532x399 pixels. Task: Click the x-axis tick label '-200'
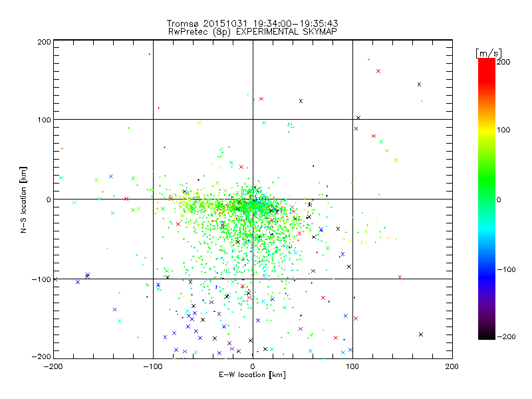53,366
